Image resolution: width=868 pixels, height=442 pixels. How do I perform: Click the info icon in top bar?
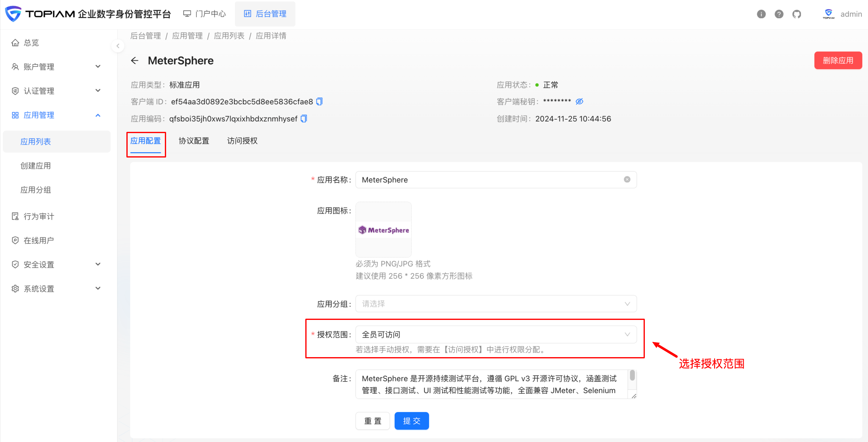pyautogui.click(x=761, y=14)
